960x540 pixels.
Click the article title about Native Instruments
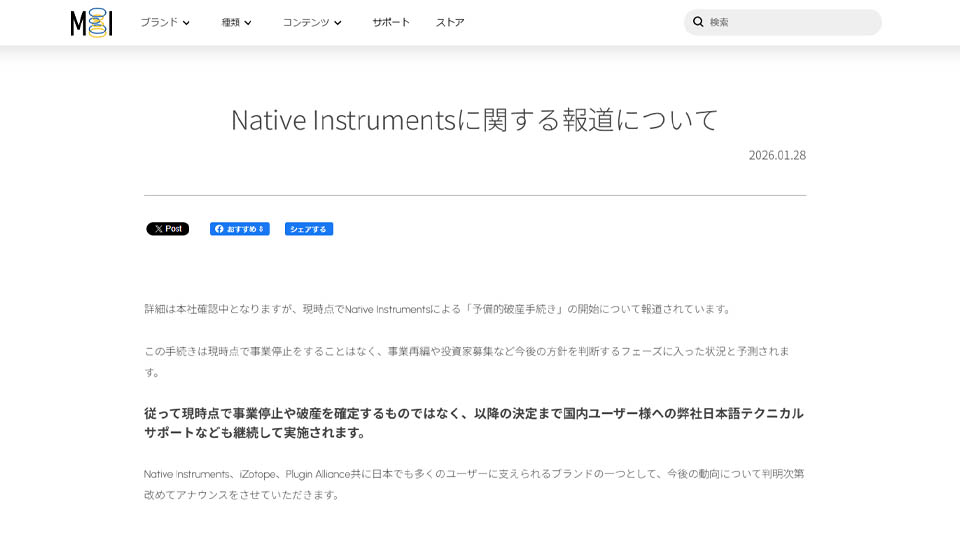474,120
